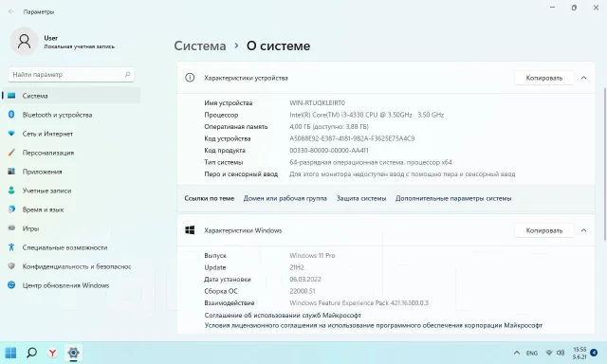Close the Параметры window
The height and width of the screenshot is (364, 607).
tap(596, 8)
